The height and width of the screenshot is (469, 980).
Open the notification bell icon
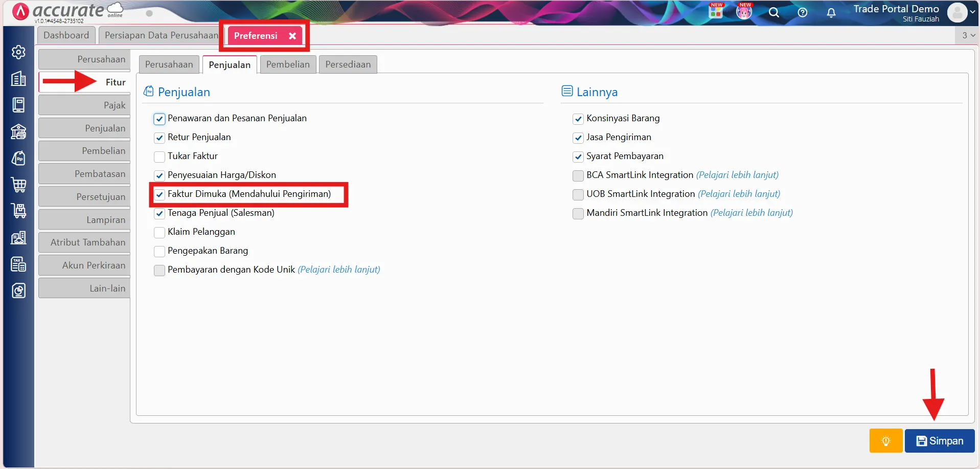831,12
